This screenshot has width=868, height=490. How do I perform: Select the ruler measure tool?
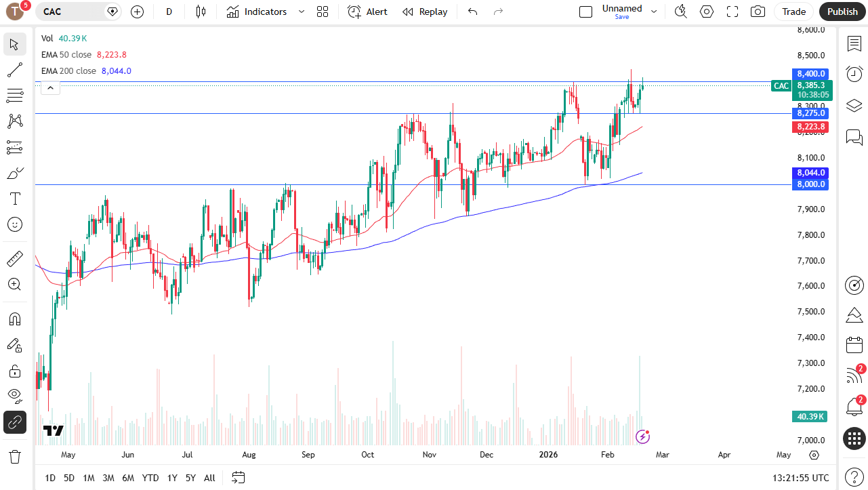click(x=14, y=258)
